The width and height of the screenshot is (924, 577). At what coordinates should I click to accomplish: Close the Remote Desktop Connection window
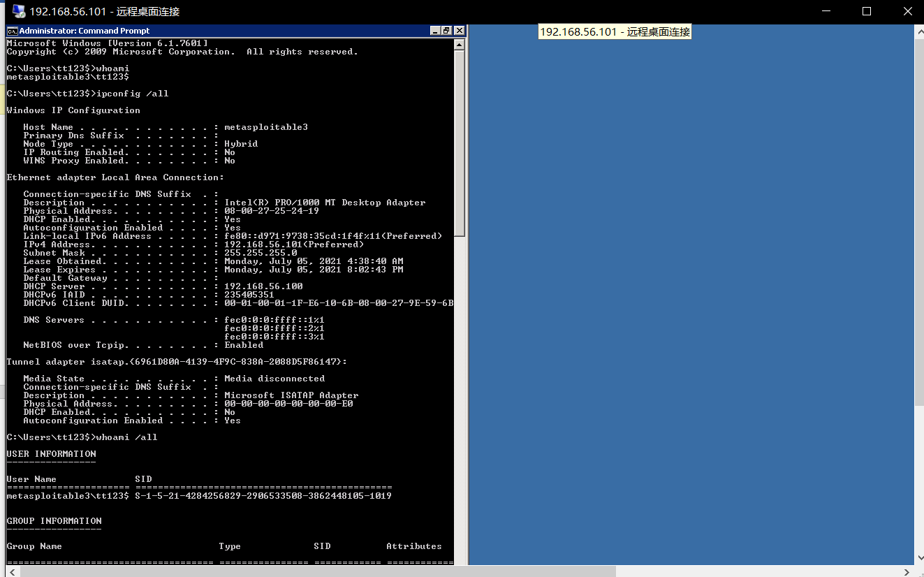click(907, 11)
